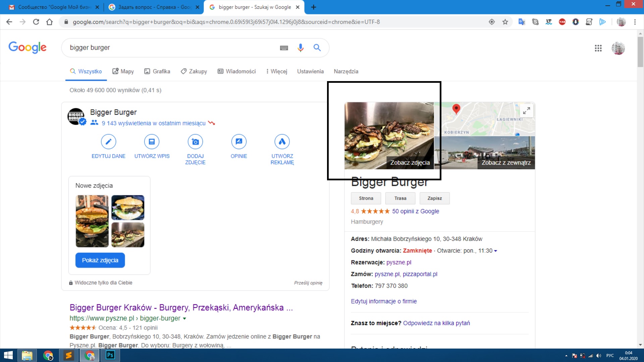The height and width of the screenshot is (362, 644).
Task: Open Sublime Text from taskbar
Action: coord(69,355)
